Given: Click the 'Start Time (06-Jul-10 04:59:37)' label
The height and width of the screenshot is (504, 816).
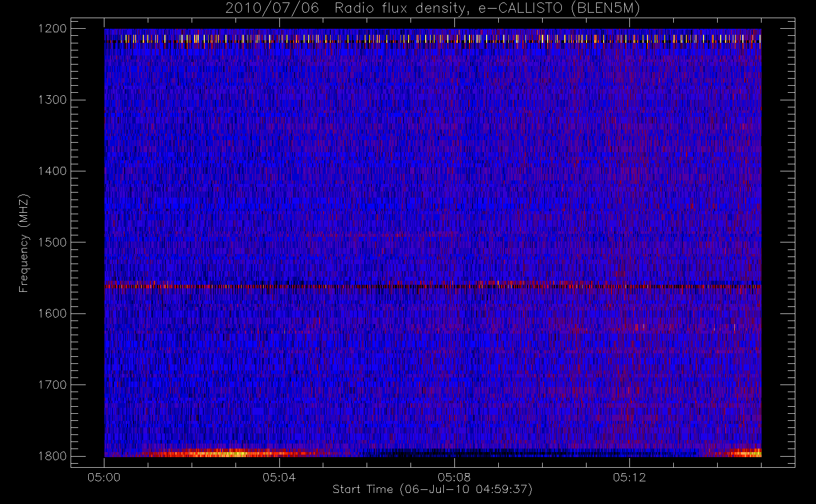Looking at the screenshot, I should click(432, 489).
